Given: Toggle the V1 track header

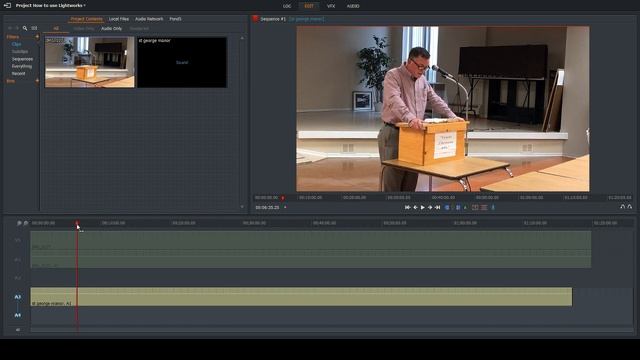Looking at the screenshot, I should pyautogui.click(x=18, y=240).
